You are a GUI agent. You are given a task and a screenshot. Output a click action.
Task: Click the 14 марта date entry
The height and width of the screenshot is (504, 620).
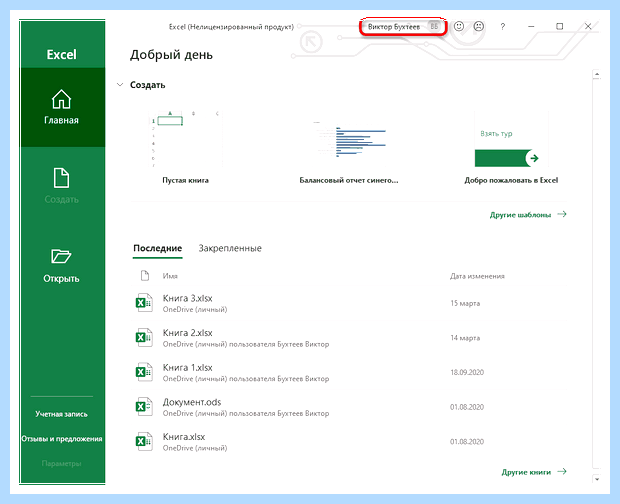point(465,338)
